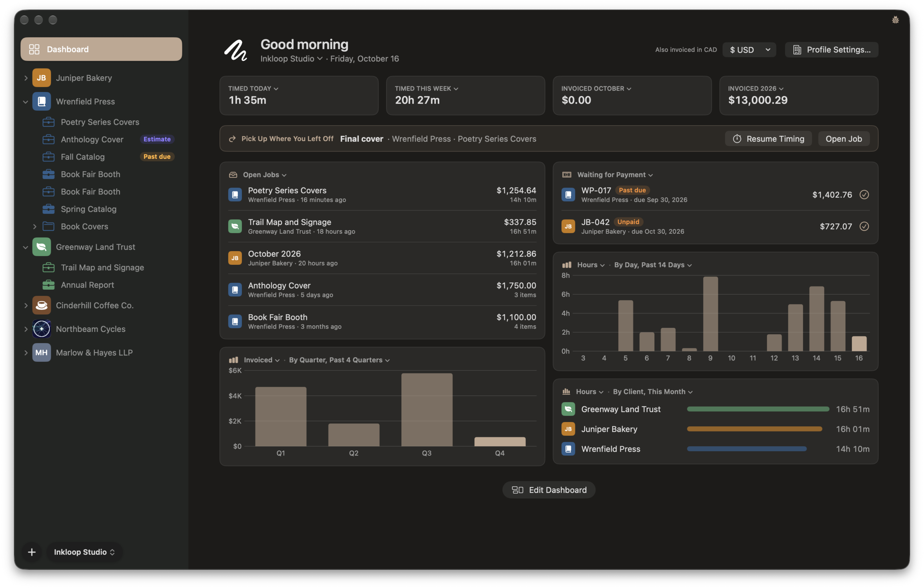Collapse the Greenway Land Trust tree

pos(26,247)
